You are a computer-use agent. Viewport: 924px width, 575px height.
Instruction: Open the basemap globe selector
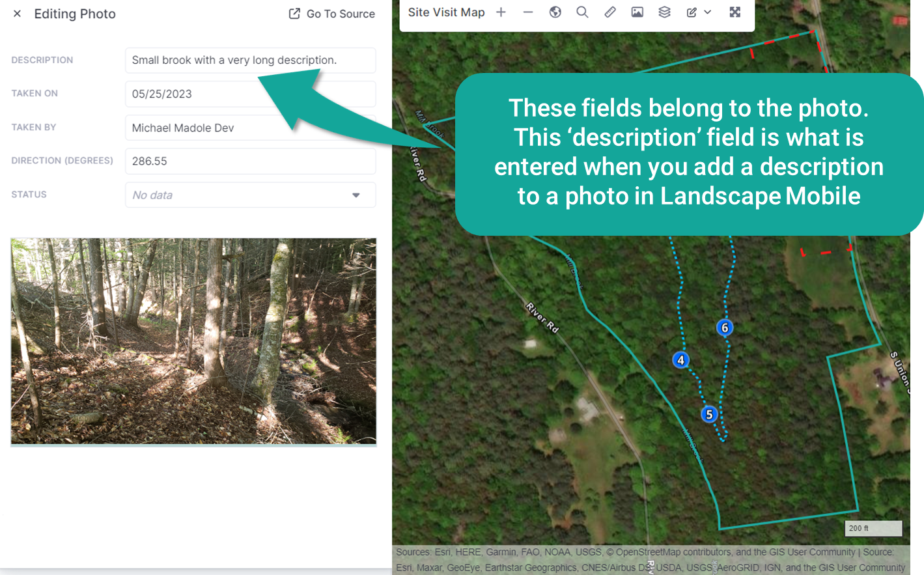555,12
